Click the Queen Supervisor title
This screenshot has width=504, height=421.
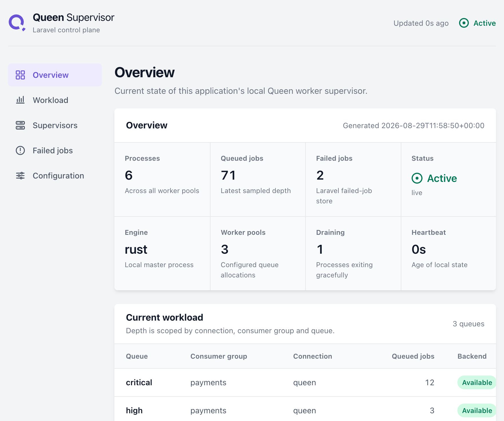74,17
